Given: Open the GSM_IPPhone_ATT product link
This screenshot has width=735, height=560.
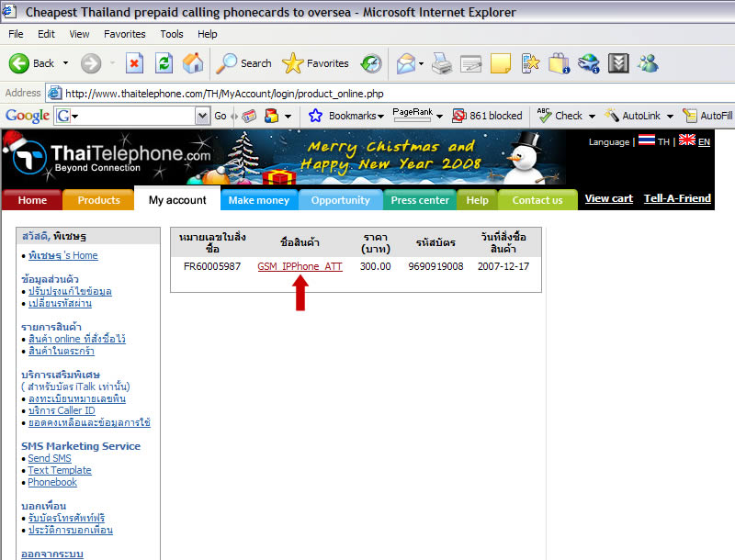Looking at the screenshot, I should pyautogui.click(x=300, y=266).
